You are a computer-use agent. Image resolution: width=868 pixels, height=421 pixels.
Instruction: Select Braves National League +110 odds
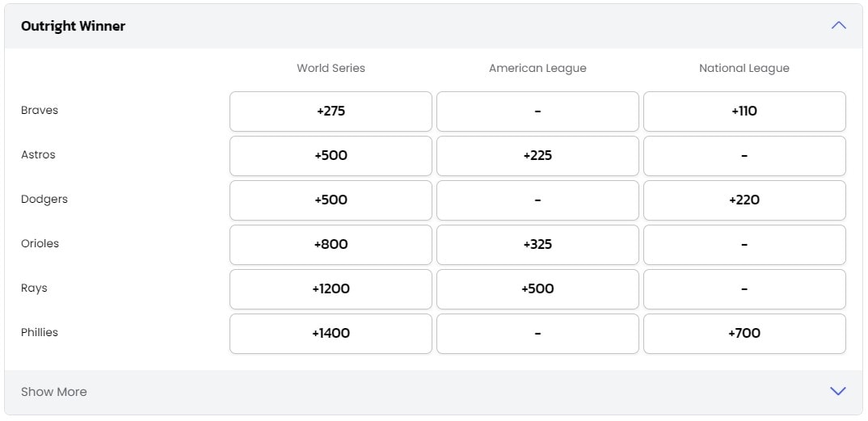coord(744,112)
